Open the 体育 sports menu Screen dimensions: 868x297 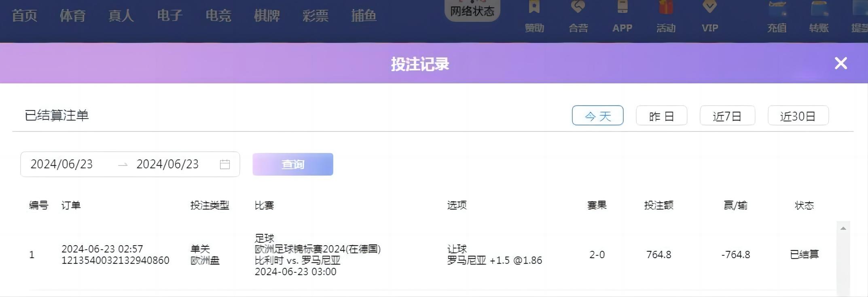72,16
